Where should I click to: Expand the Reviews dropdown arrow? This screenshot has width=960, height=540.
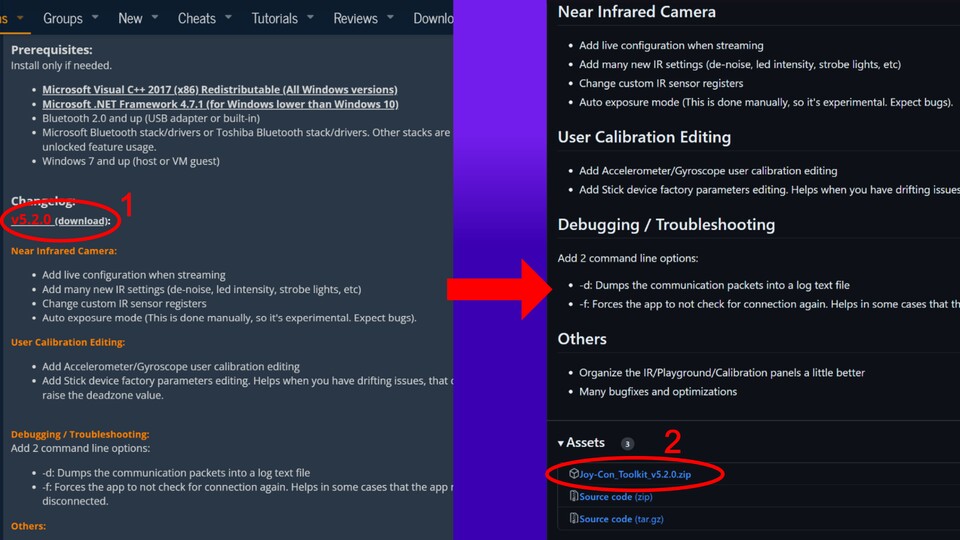pyautogui.click(x=391, y=18)
